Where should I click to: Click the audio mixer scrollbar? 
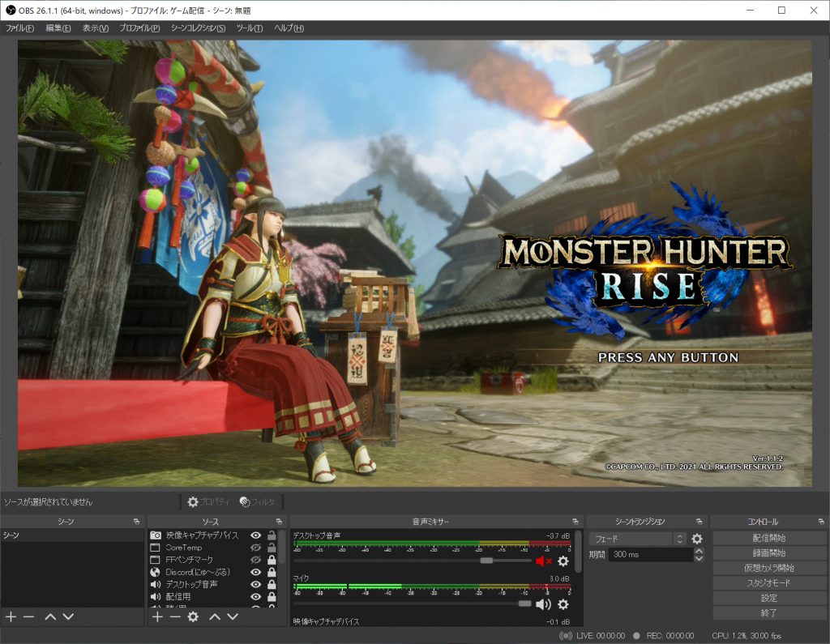pos(579,552)
